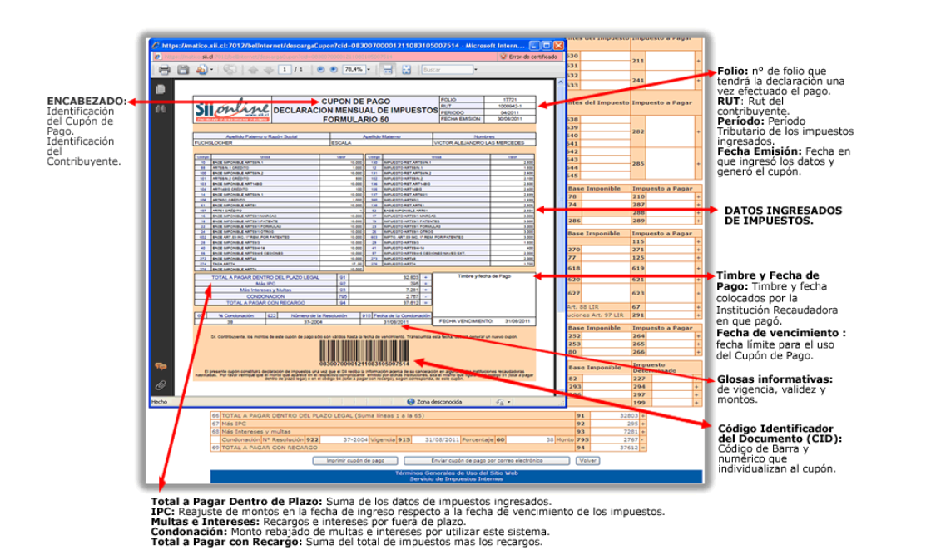Click Monto field 795 showing 2767

(x=615, y=439)
